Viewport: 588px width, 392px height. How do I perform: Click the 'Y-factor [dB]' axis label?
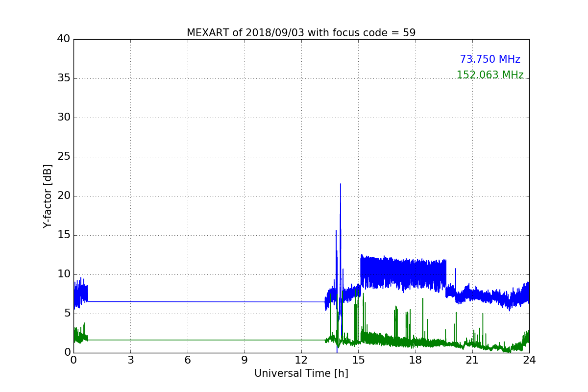pos(48,196)
